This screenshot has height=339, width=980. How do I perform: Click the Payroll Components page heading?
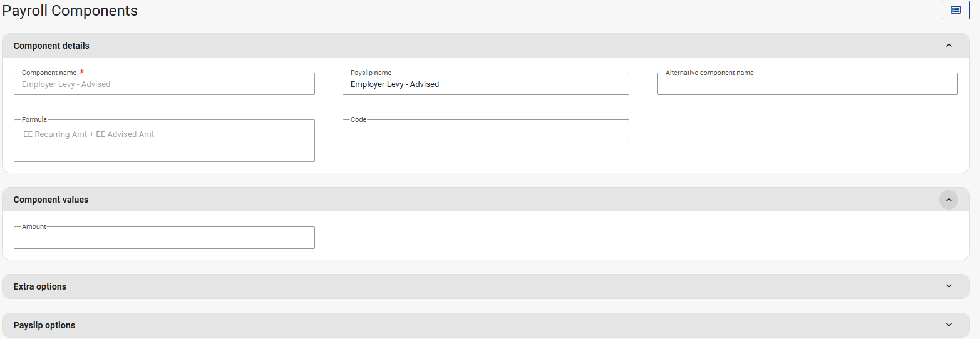click(x=70, y=11)
